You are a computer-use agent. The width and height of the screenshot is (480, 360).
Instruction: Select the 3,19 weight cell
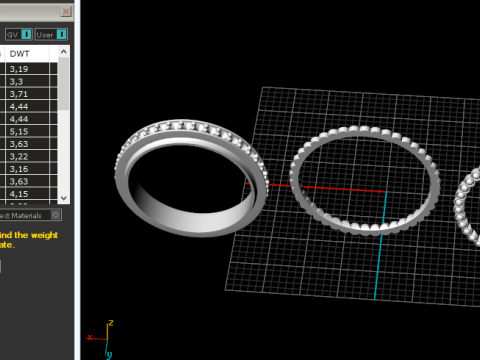click(27, 69)
